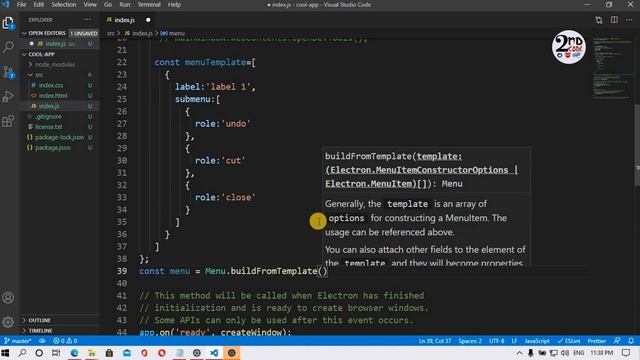The image size is (640, 360).
Task: Open the Edit menu
Action: pyautogui.click(x=39, y=5)
